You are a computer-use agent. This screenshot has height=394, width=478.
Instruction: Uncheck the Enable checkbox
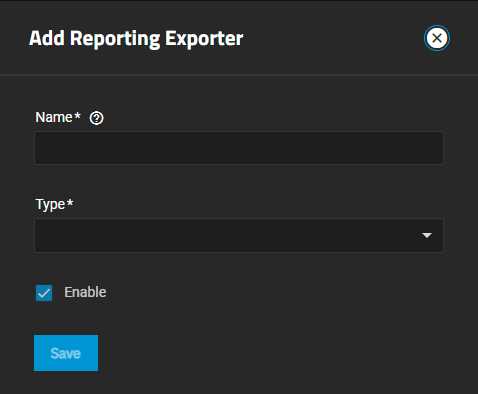click(44, 293)
